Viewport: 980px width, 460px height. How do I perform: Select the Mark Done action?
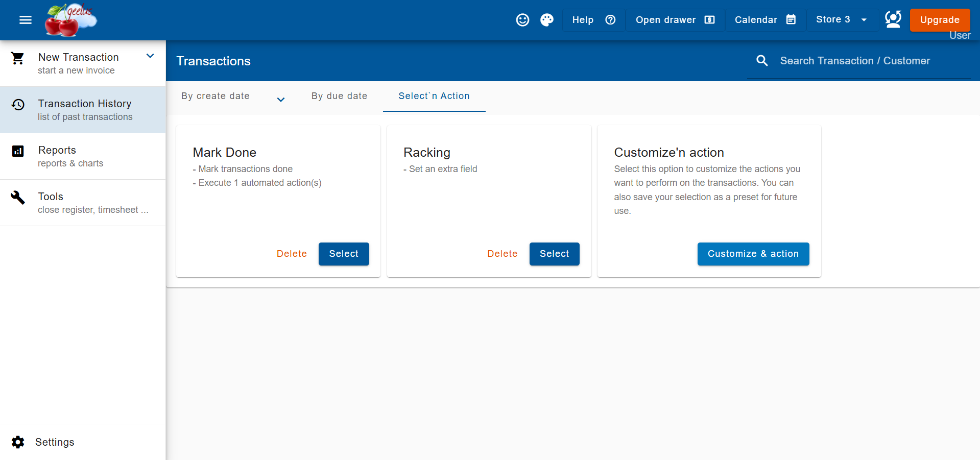343,254
